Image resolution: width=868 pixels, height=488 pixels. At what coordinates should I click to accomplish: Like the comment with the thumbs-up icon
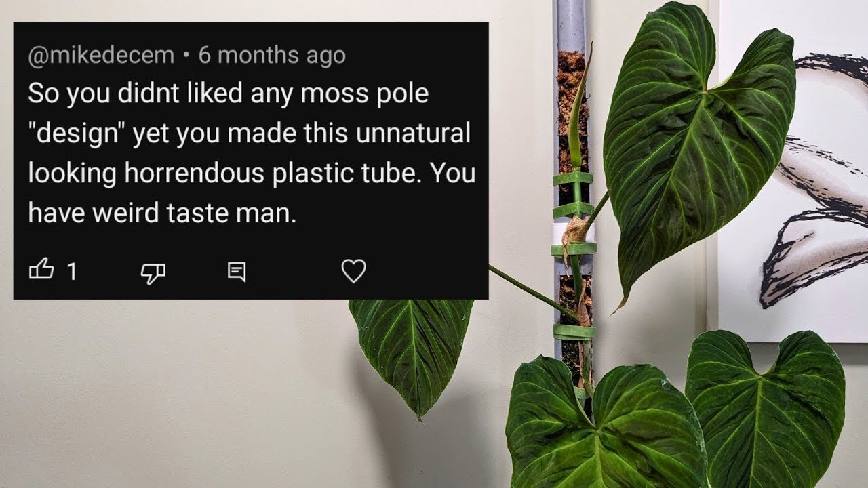tap(41, 270)
